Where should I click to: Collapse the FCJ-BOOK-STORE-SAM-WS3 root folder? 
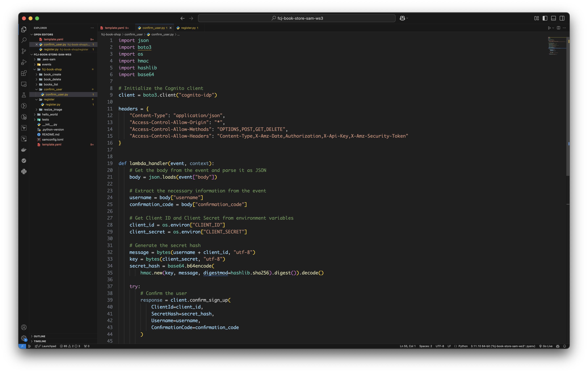(x=32, y=54)
